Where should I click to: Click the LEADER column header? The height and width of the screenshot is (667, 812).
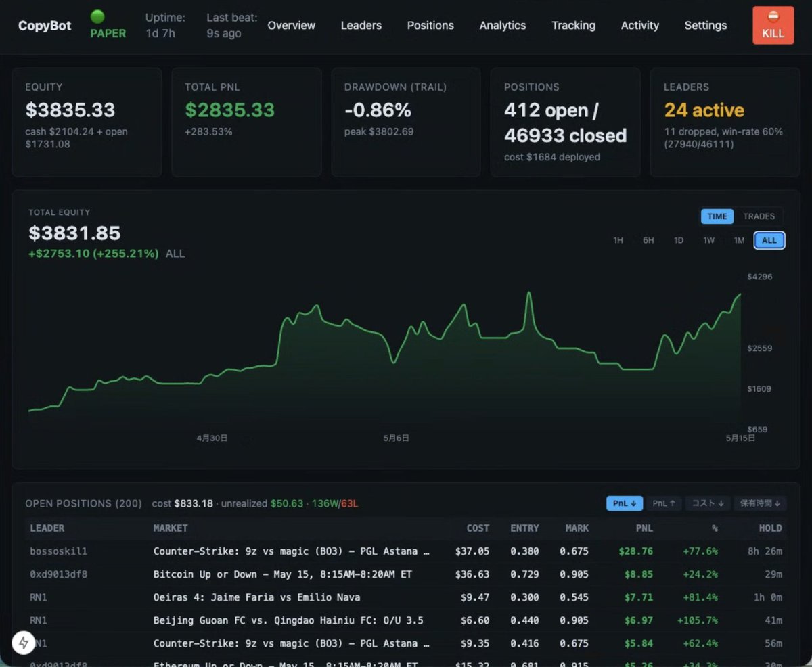coord(47,528)
